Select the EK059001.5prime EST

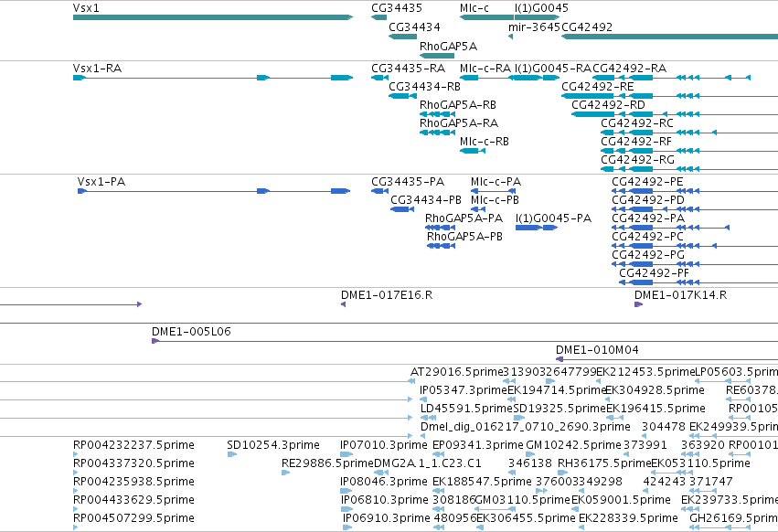point(577,508)
